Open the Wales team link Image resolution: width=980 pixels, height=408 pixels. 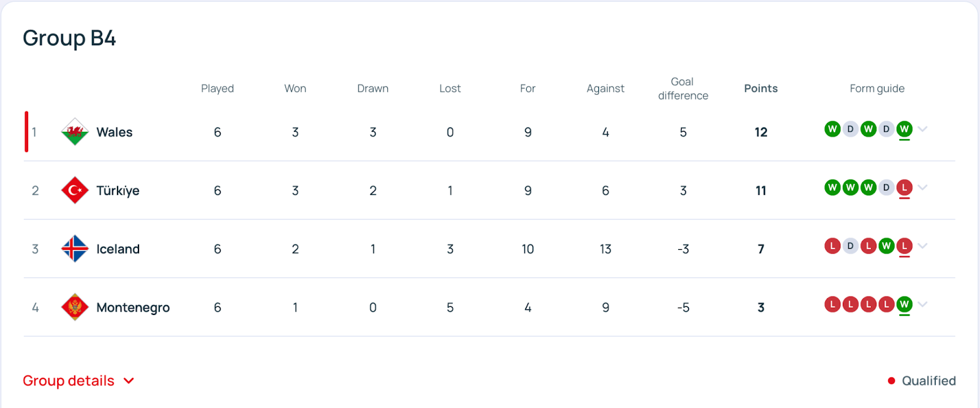pyautogui.click(x=115, y=132)
